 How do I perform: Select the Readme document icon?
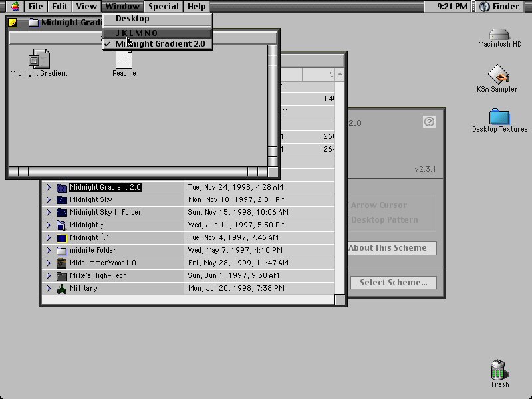click(x=124, y=60)
